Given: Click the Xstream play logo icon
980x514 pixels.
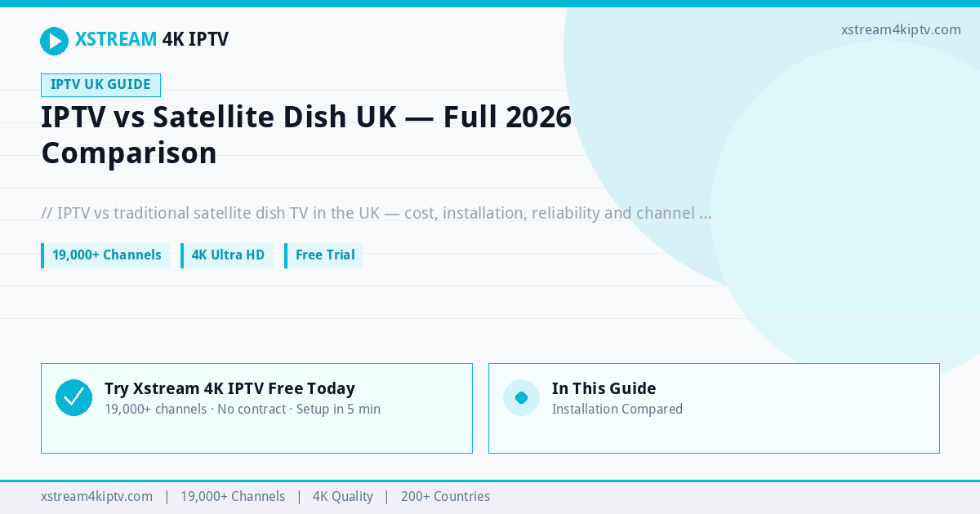Looking at the screenshot, I should click(x=55, y=41).
